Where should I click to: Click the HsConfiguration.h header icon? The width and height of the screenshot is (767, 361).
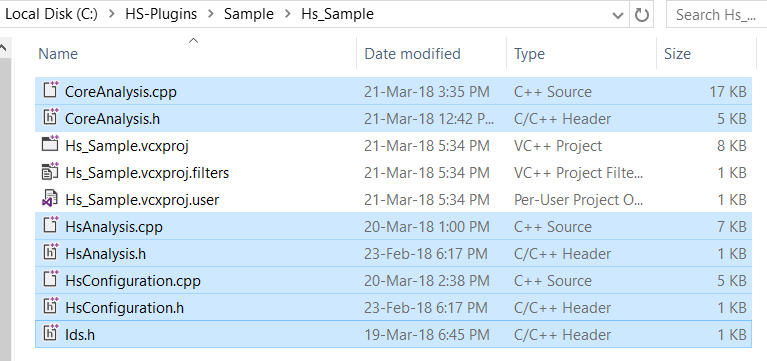click(x=50, y=306)
